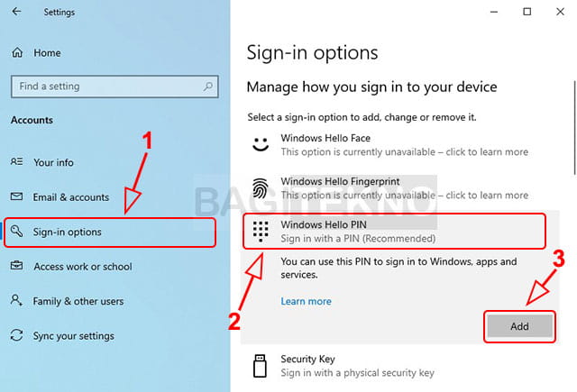The width and height of the screenshot is (577, 392).
Task: Click the Sync your settings icon
Action: point(16,335)
